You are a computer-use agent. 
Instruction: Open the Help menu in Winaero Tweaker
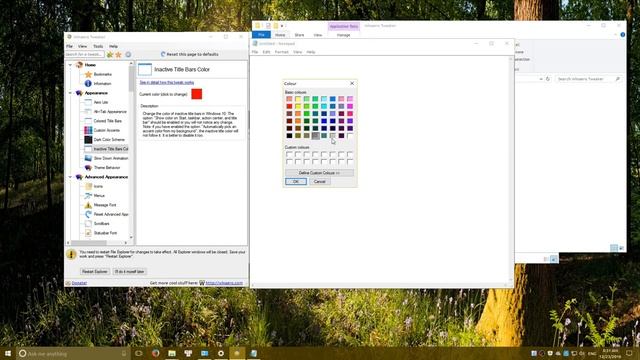coord(113,47)
